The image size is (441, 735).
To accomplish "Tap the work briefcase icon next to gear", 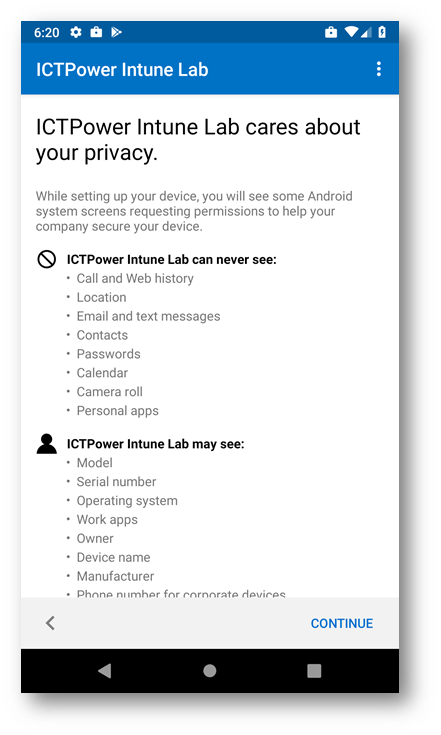I will (96, 31).
